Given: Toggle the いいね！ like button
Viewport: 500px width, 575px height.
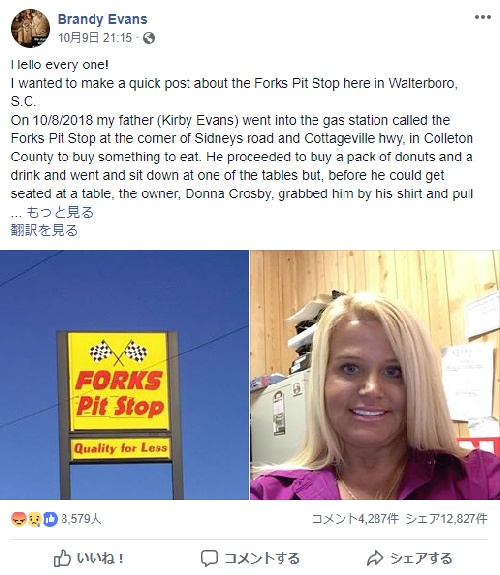Looking at the screenshot, I should (89, 558).
